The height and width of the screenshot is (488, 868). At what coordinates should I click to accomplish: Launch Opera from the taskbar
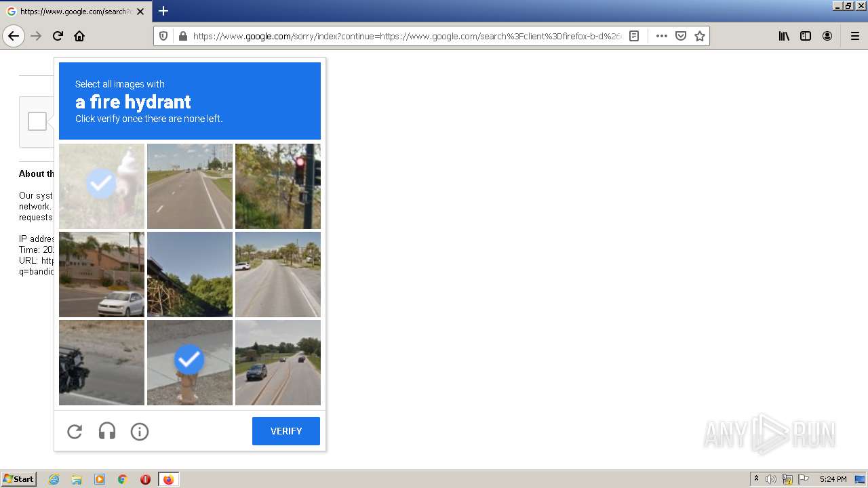click(145, 479)
